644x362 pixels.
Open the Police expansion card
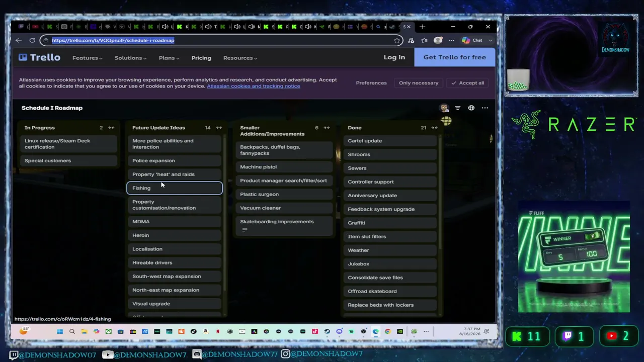click(175, 161)
